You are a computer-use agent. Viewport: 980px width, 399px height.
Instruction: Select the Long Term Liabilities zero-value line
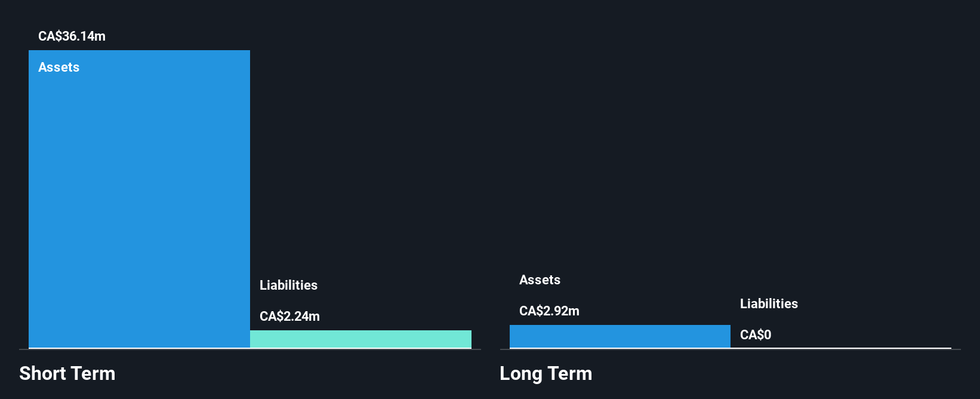pyautogui.click(x=841, y=348)
